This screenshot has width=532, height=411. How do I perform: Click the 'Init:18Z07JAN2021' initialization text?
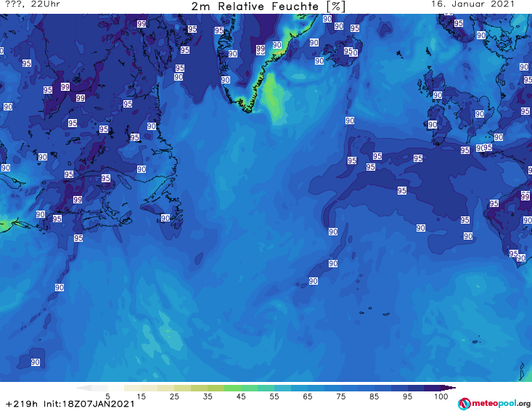point(89,404)
